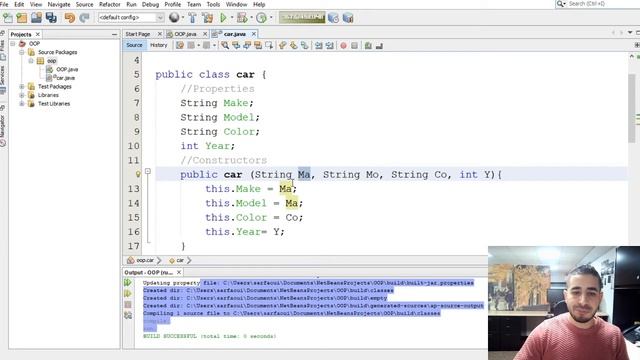Click the oop.car breadcrumb
Screen dimensions: 640x360
(x=145, y=260)
